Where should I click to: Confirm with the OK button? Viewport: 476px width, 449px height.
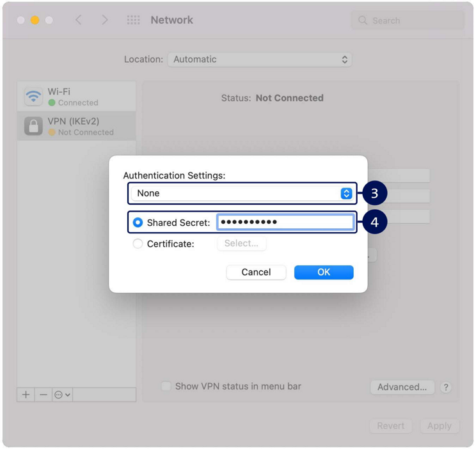click(324, 272)
